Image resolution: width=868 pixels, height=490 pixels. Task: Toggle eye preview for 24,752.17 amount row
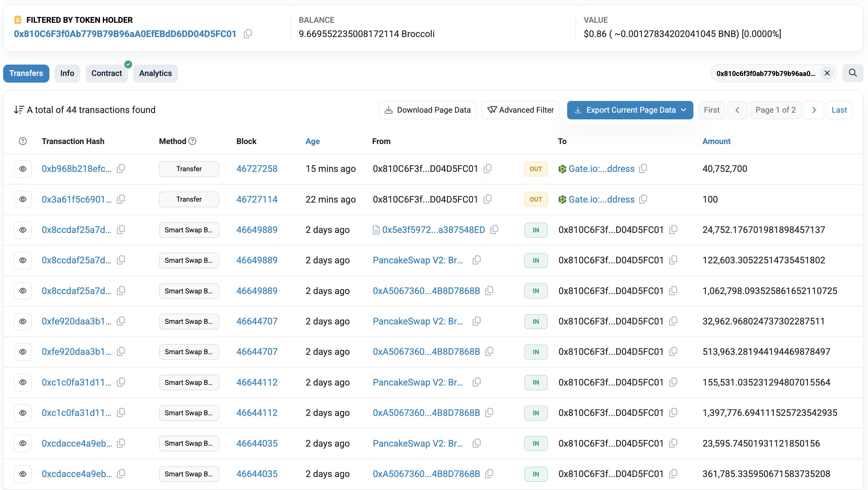[x=22, y=230]
